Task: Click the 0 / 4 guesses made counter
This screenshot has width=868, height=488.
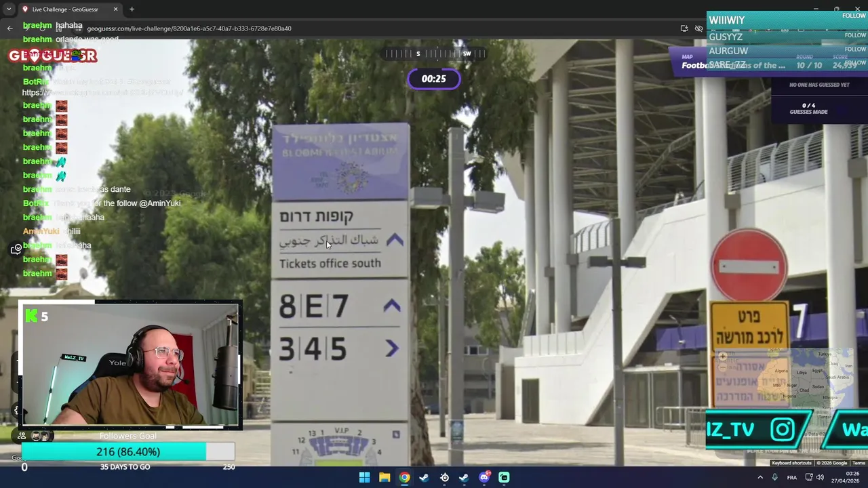Action: (x=808, y=108)
